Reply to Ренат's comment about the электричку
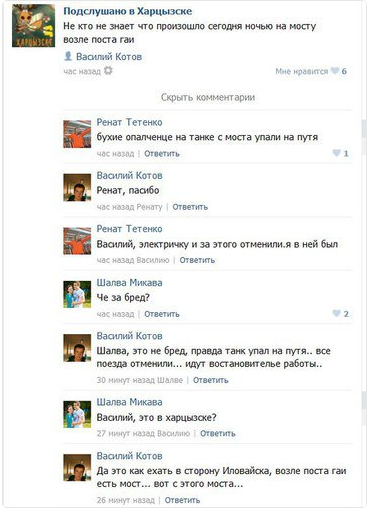367x516 pixels. pyautogui.click(x=197, y=260)
